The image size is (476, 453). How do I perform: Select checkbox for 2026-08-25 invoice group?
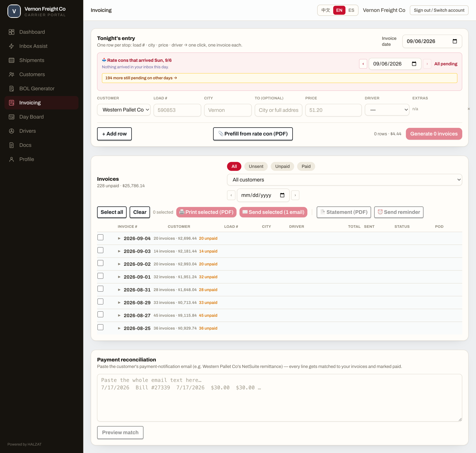coord(100,327)
